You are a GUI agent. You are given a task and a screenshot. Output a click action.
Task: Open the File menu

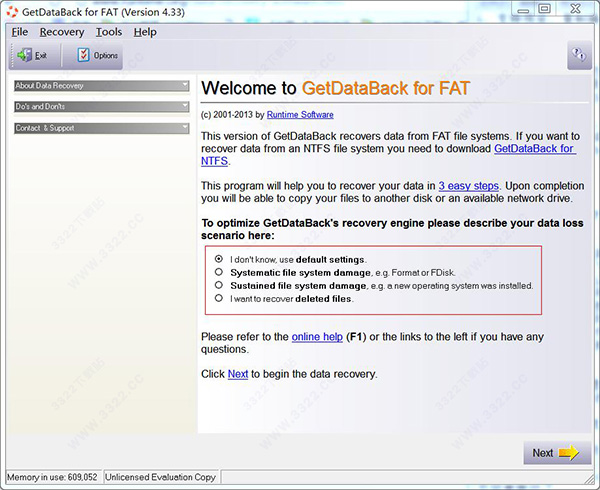pos(20,32)
